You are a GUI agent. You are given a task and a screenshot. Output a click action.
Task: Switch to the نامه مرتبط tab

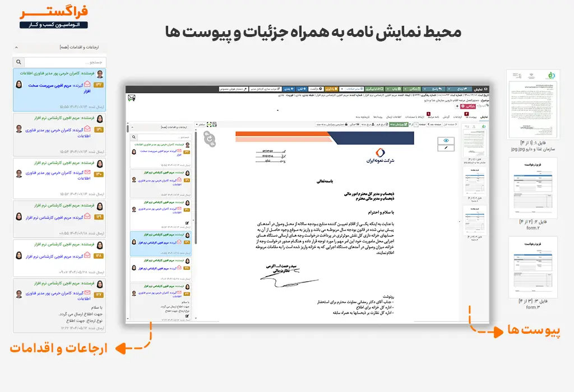433,118
